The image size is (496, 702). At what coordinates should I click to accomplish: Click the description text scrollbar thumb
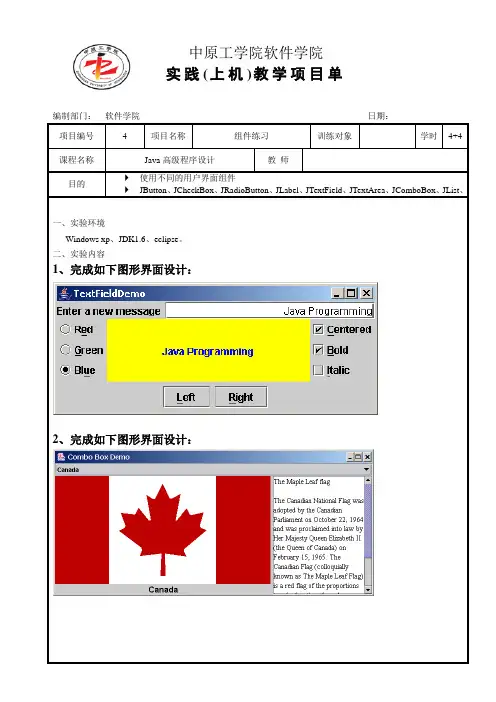(368, 522)
